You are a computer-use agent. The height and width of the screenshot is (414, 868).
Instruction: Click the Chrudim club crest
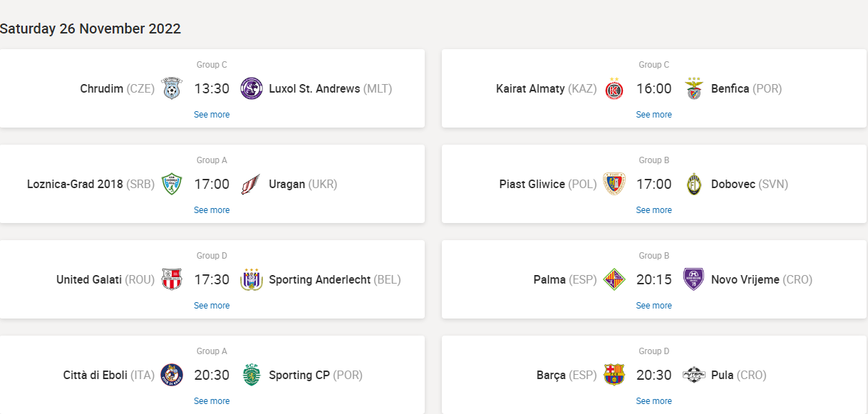172,89
